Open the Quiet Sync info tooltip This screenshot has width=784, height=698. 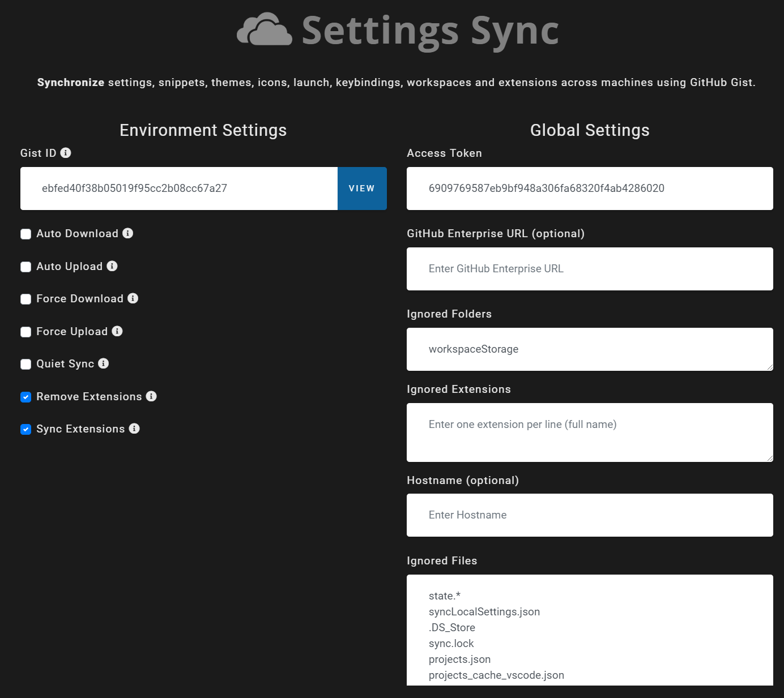click(x=103, y=363)
